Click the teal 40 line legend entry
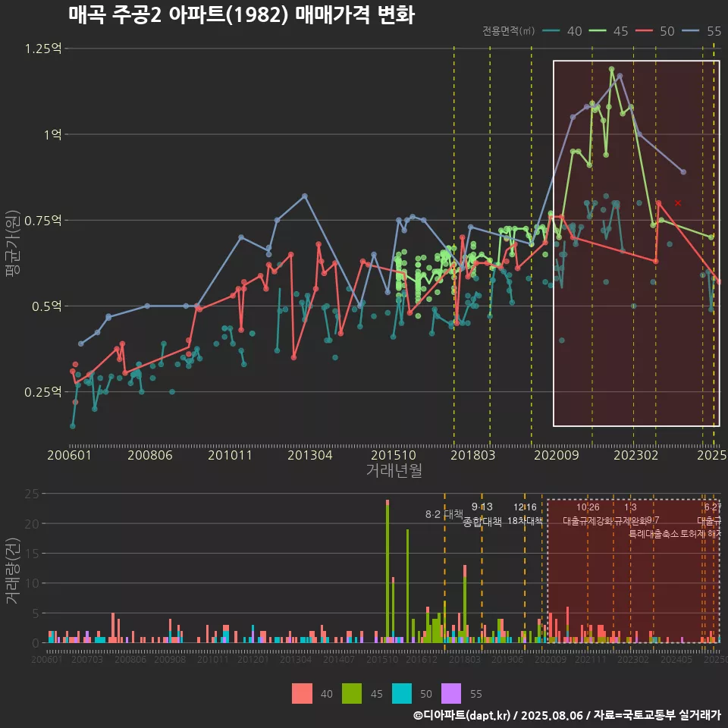Image resolution: width=728 pixels, height=728 pixels. point(562,31)
